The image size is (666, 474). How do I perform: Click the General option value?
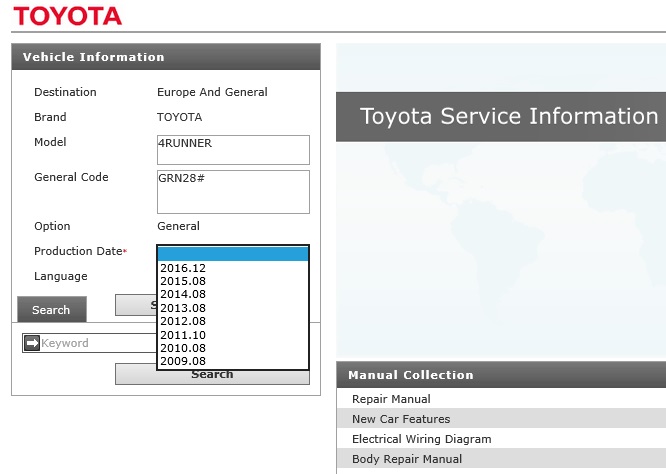coord(178,226)
